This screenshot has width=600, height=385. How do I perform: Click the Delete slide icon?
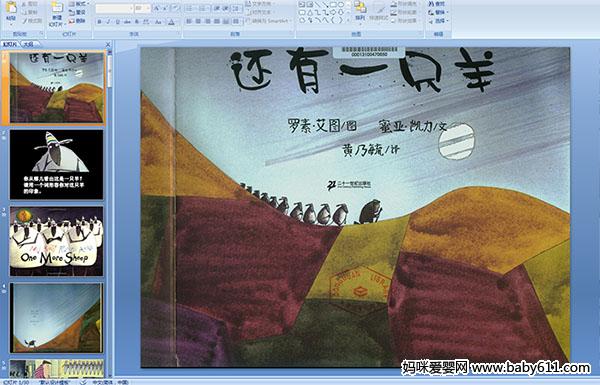pos(78,21)
